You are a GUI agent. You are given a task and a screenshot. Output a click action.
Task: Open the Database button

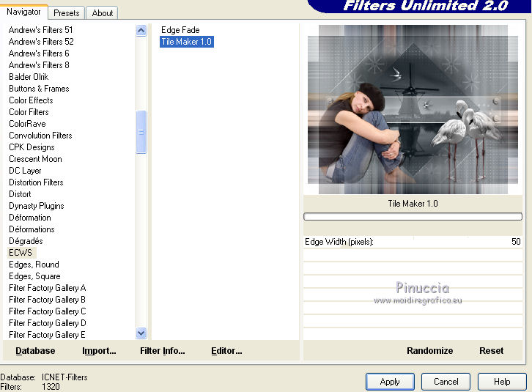pos(35,350)
